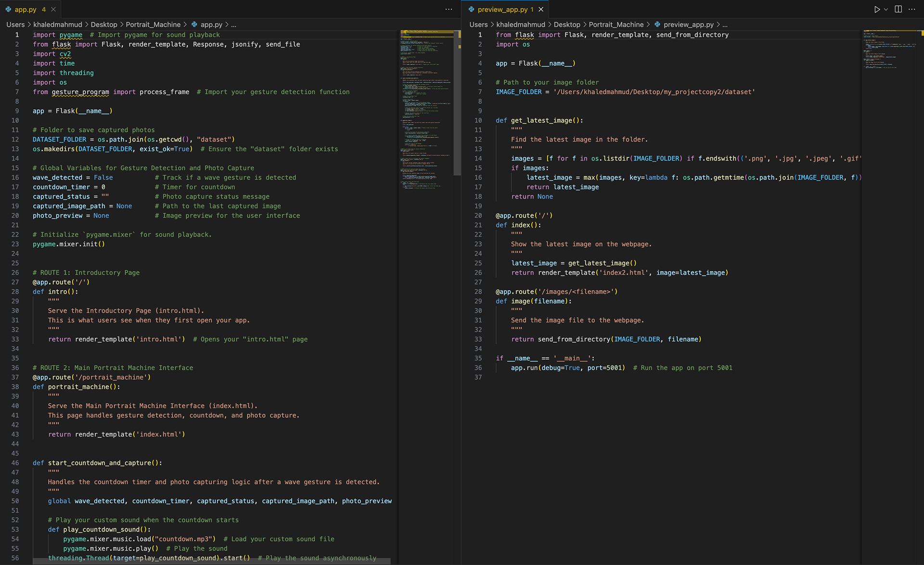Image resolution: width=924 pixels, height=565 pixels.
Task: Close the app.py tab
Action: pyautogui.click(x=53, y=9)
